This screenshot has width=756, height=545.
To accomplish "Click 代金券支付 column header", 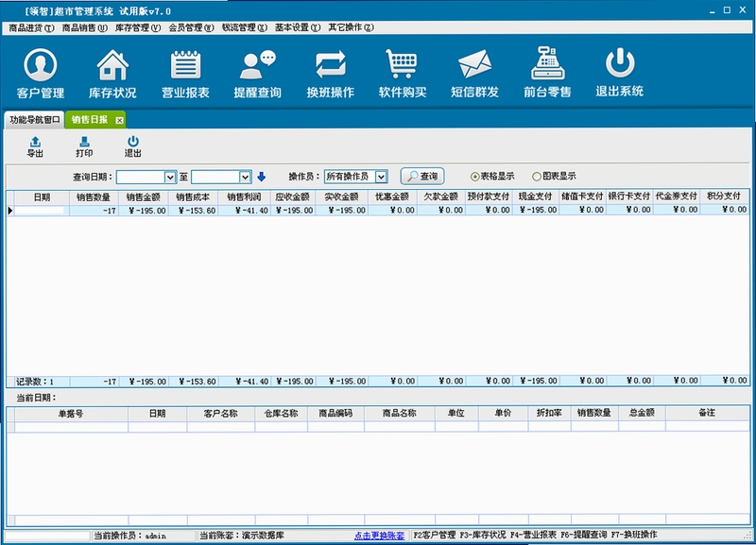I will pos(677,196).
